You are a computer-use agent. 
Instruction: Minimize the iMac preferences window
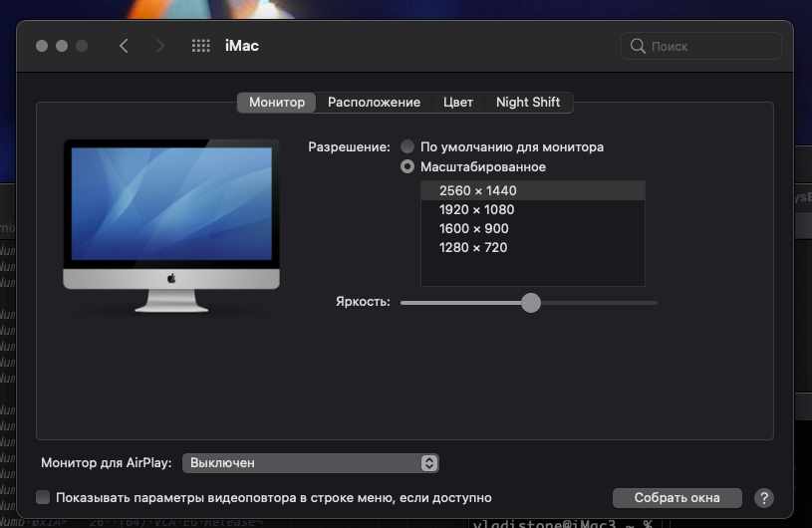(62, 46)
